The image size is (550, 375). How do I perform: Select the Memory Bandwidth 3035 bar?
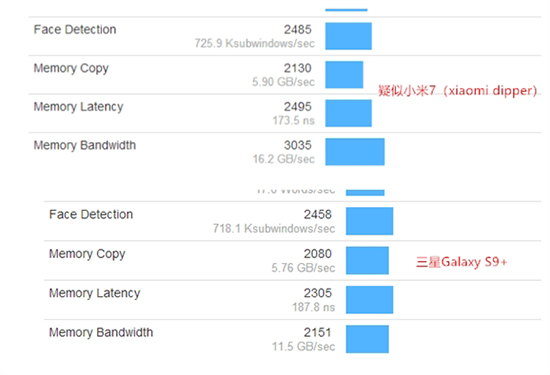click(355, 152)
